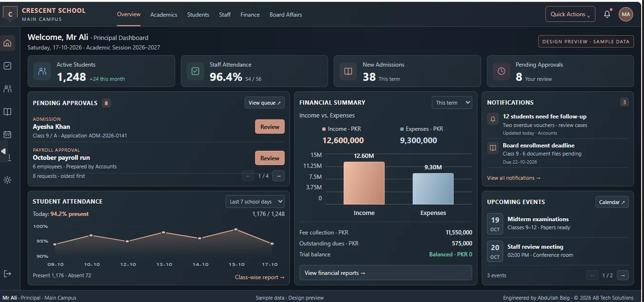The width and height of the screenshot is (644, 302).
Task: Click View financial reports button
Action: tap(386, 273)
